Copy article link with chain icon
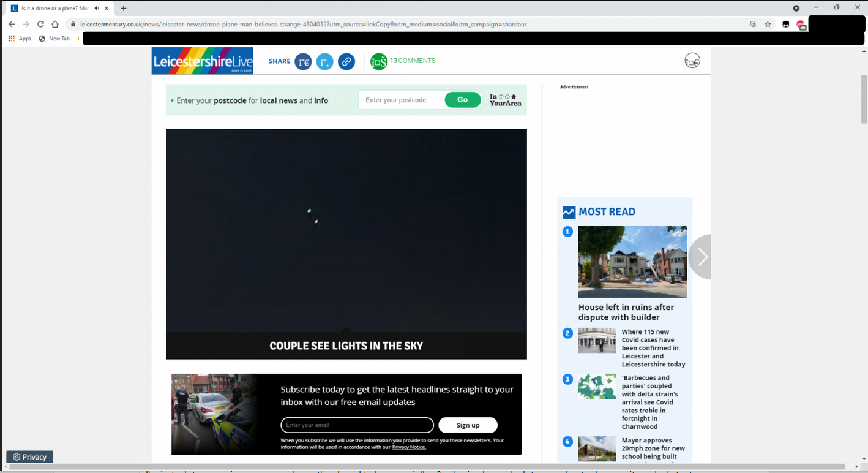Screen dimensions: 868x473 [346, 61]
